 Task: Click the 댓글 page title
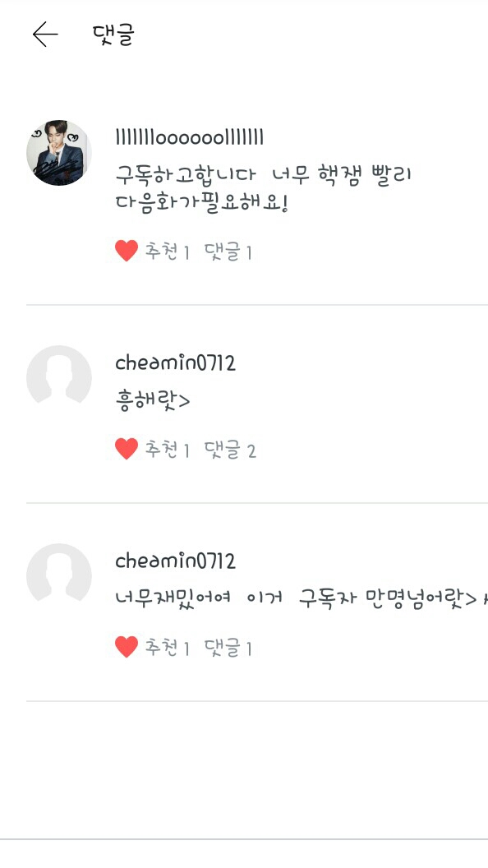(113, 35)
